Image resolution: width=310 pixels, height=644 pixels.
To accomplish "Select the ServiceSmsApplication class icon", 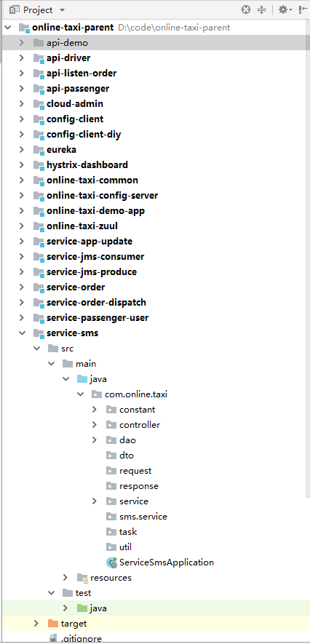I will [111, 562].
